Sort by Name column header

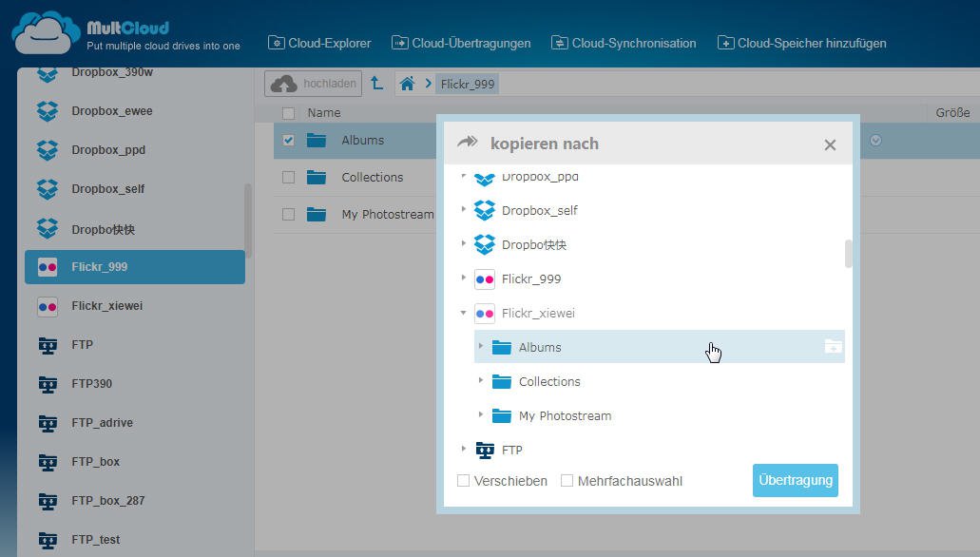click(x=324, y=112)
